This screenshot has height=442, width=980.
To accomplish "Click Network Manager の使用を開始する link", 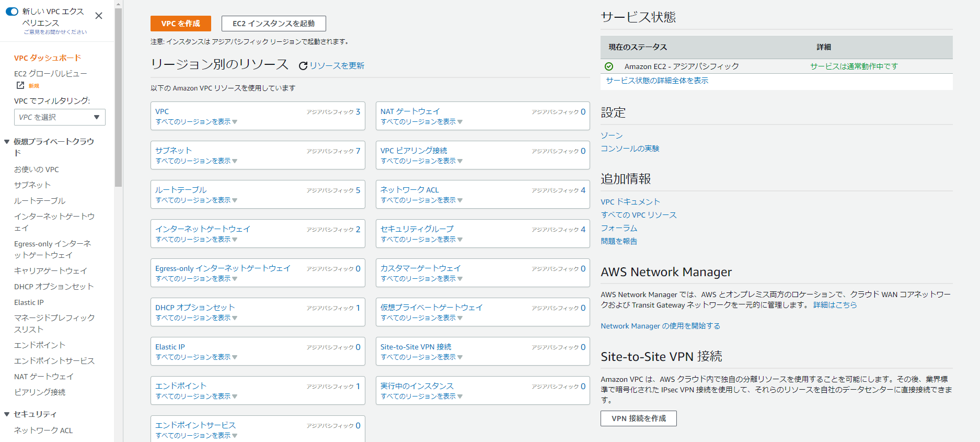I will [x=661, y=326].
